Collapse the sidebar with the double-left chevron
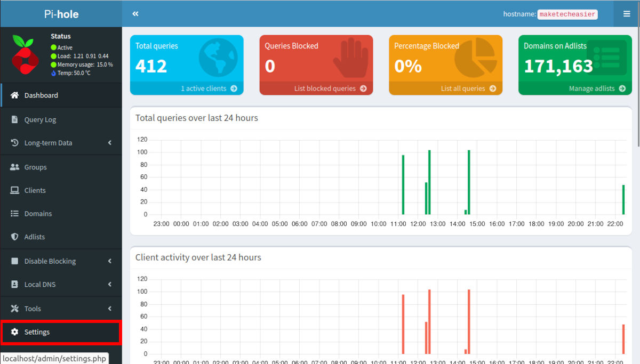Image resolution: width=640 pixels, height=364 pixels. pyautogui.click(x=135, y=13)
